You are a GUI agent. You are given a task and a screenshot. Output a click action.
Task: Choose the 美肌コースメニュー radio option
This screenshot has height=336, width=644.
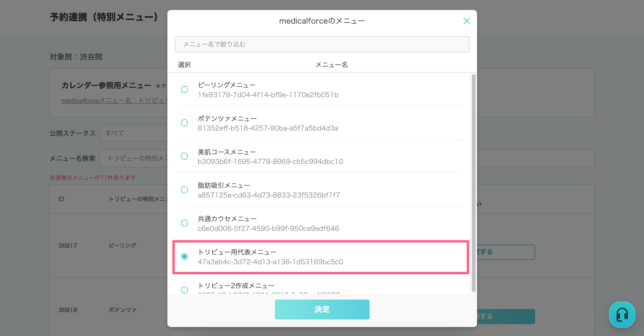coord(184,156)
